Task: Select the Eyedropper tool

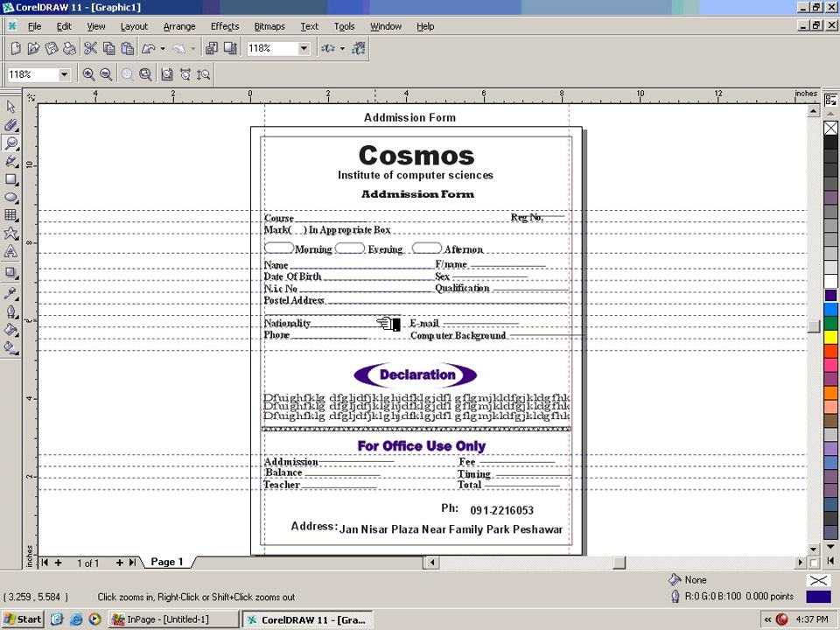Action: (x=10, y=293)
